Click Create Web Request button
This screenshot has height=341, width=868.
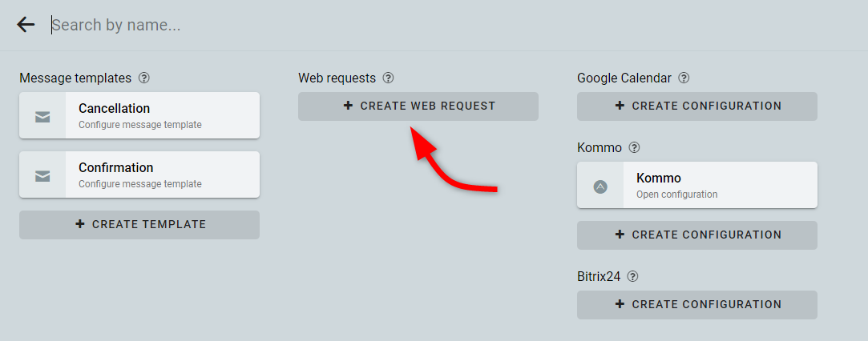418,106
